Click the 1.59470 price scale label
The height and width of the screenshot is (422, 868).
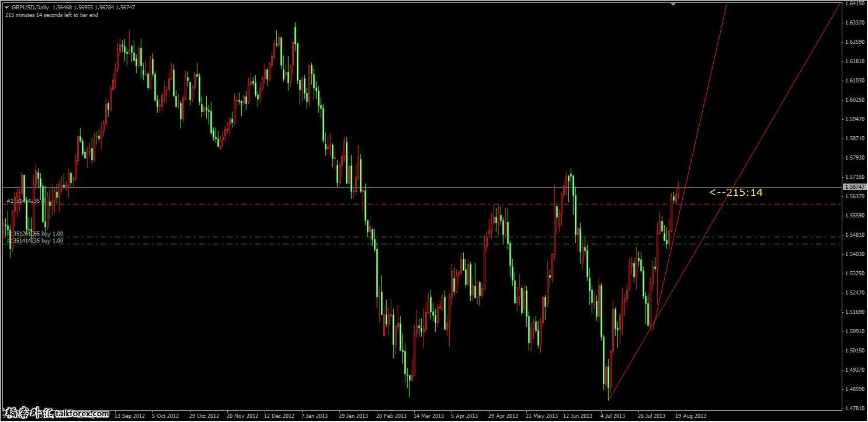[x=855, y=119]
